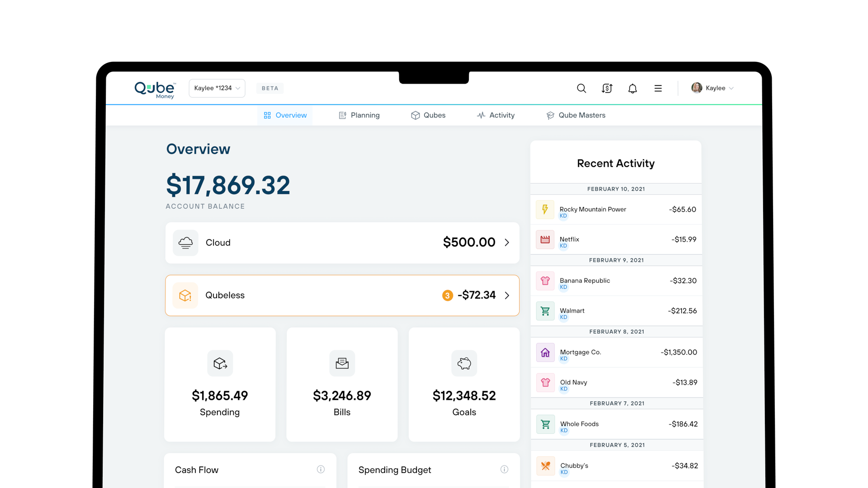Click the money transfer icon near notifications
Image resolution: width=868 pixels, height=488 pixels.
point(607,88)
